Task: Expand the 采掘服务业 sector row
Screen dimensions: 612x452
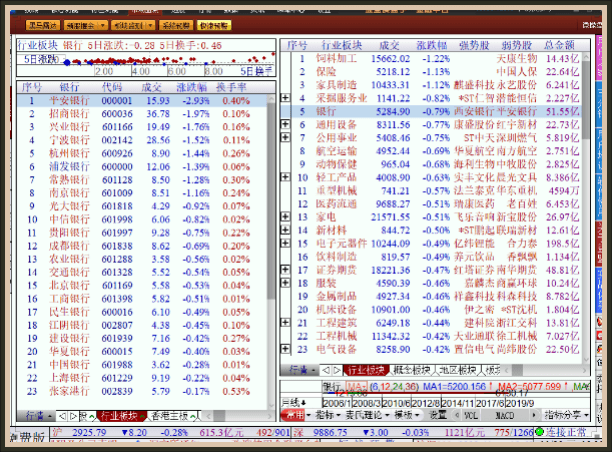Action: point(285,98)
